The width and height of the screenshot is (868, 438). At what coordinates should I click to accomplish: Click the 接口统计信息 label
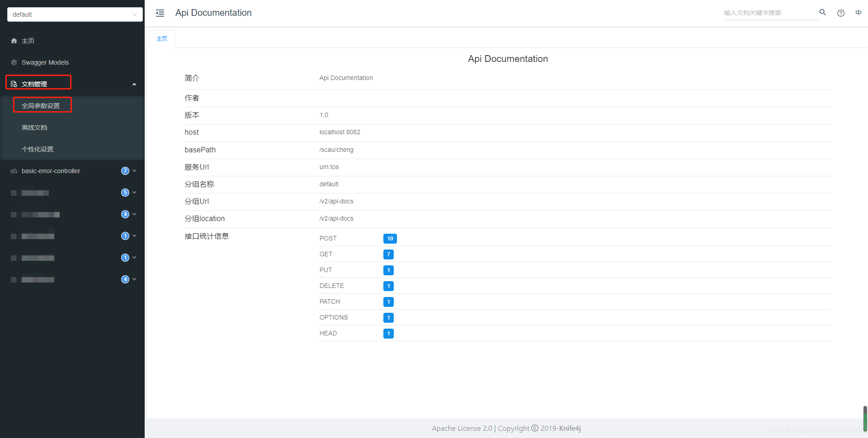click(x=207, y=236)
